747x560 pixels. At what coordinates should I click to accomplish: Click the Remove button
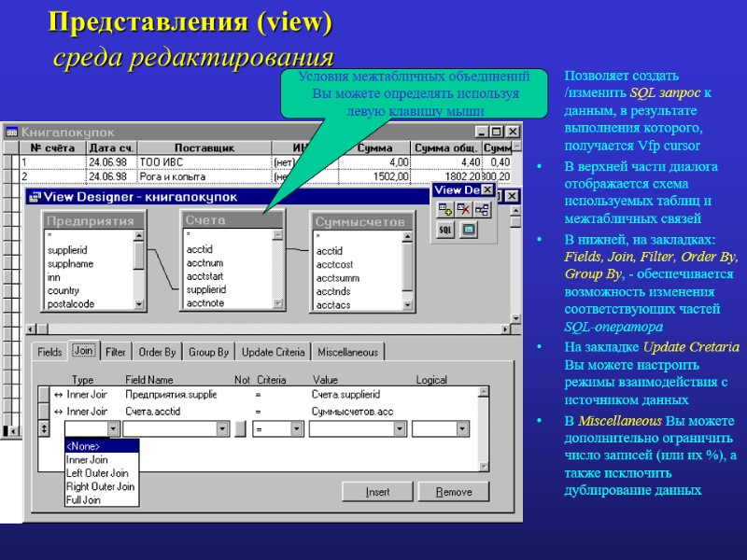(455, 492)
